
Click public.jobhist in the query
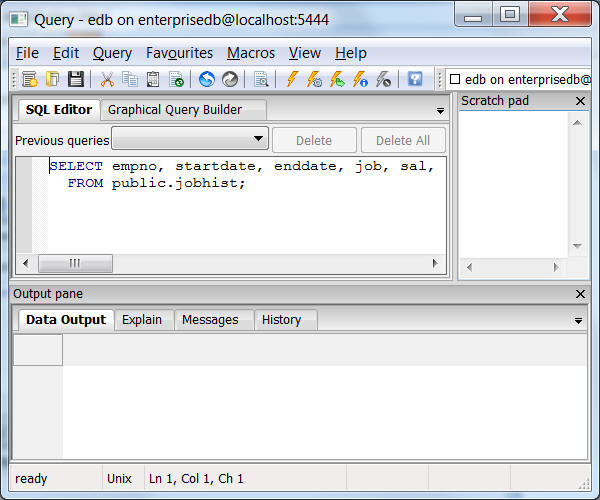(x=178, y=183)
